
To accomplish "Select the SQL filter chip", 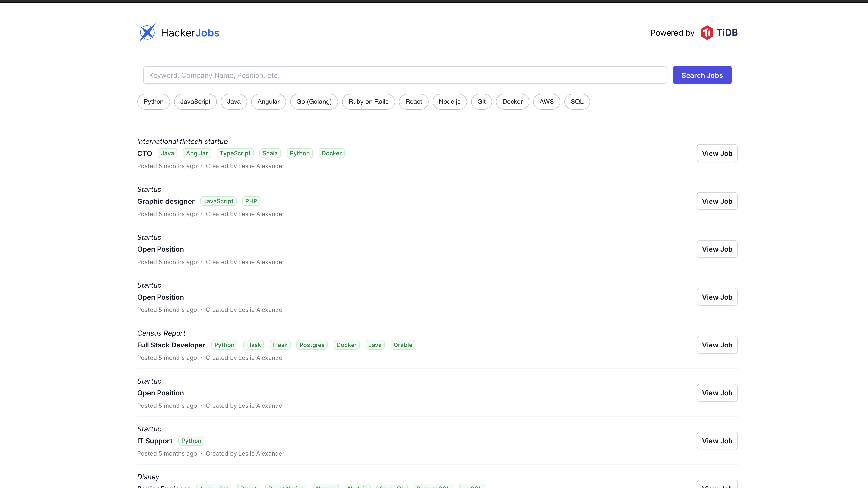I will pos(576,102).
